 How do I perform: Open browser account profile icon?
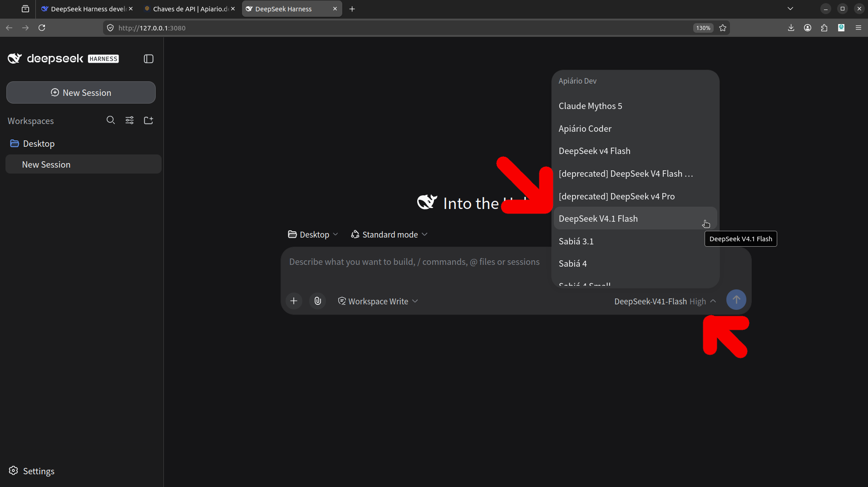tap(808, 28)
